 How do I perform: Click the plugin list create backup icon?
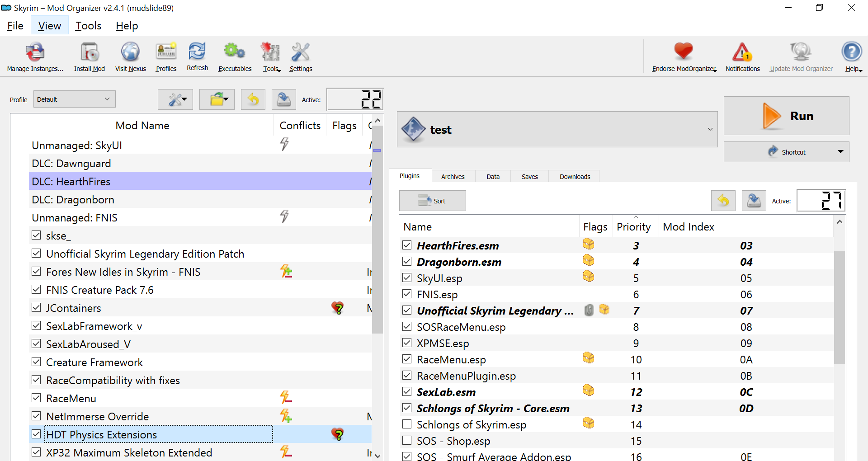click(x=754, y=201)
